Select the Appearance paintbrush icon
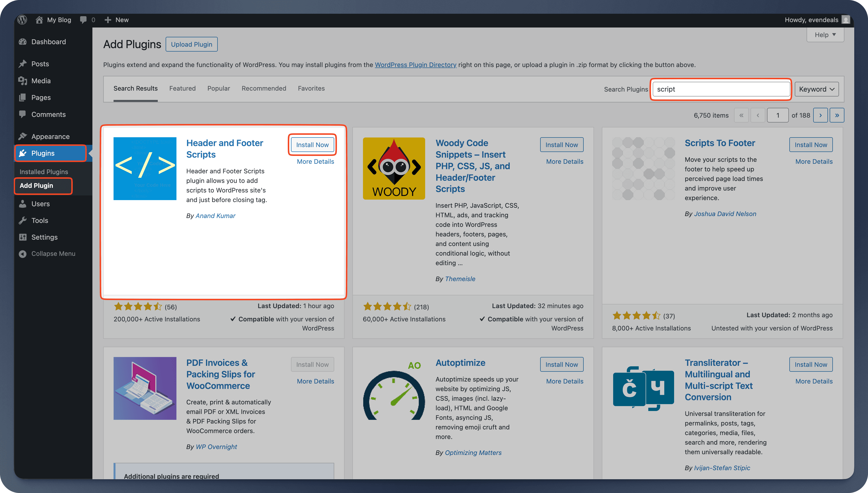This screenshot has width=868, height=493. (x=22, y=136)
